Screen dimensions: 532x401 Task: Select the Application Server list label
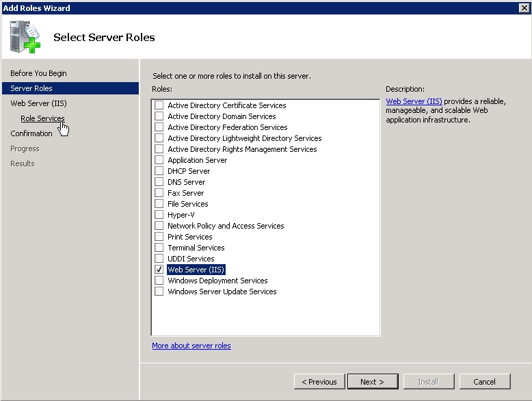pyautogui.click(x=197, y=160)
